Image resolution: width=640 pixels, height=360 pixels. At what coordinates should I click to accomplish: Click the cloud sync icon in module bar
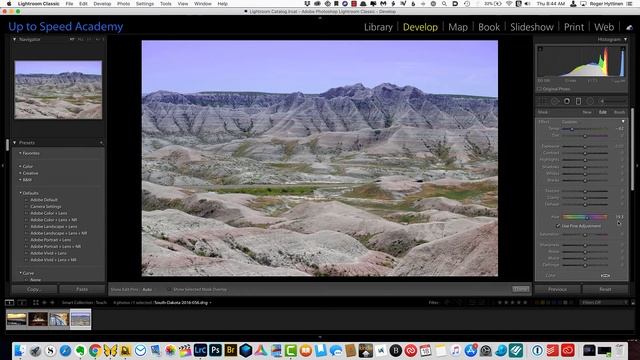coord(629,27)
